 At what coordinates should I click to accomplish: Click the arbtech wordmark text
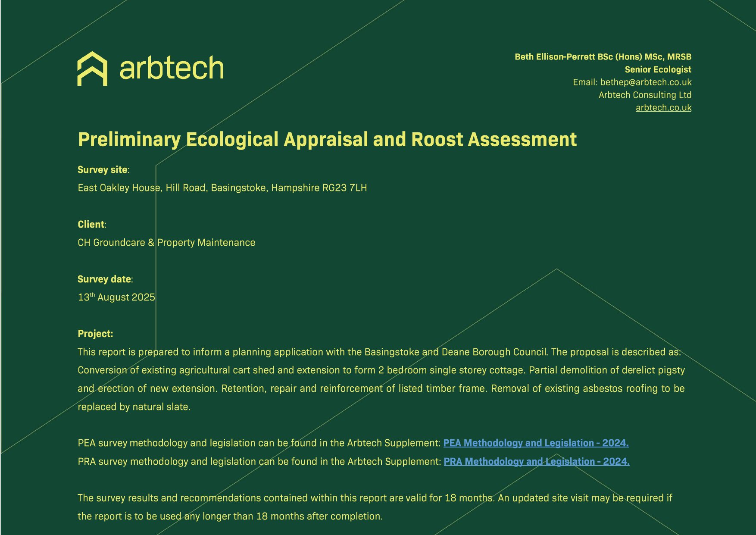tap(171, 69)
